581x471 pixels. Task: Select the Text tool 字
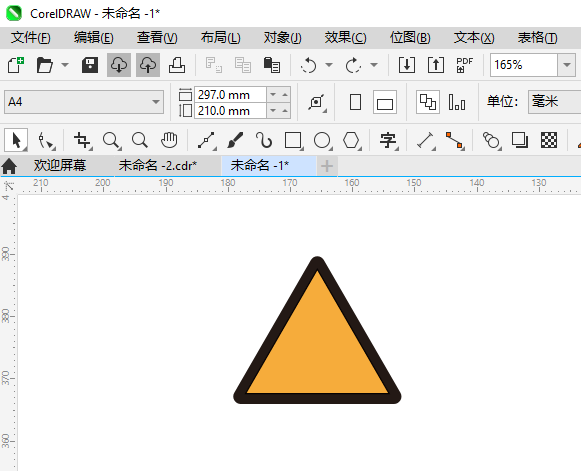point(388,141)
